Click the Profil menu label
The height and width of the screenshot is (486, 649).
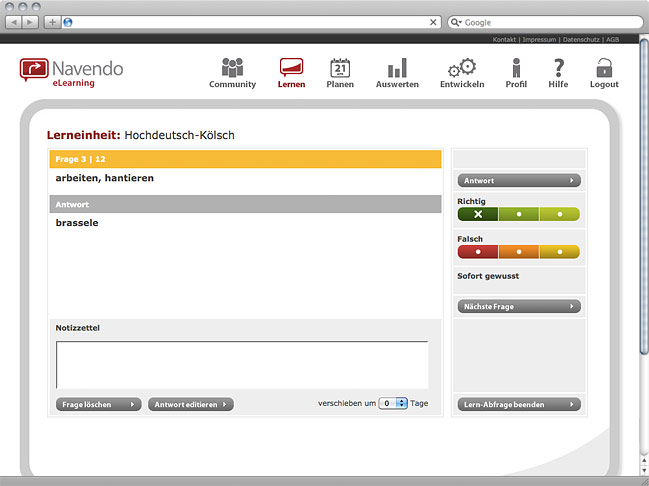click(x=516, y=84)
